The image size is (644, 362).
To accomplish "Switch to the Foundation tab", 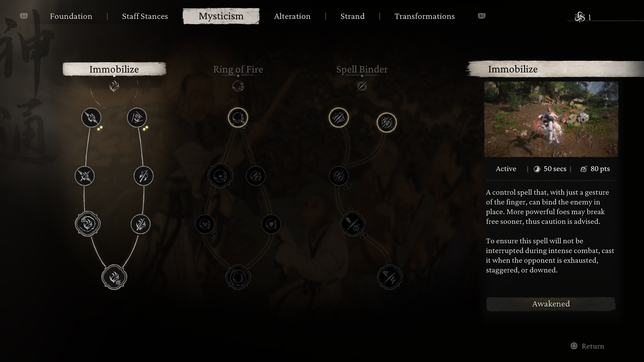I will [x=71, y=16].
